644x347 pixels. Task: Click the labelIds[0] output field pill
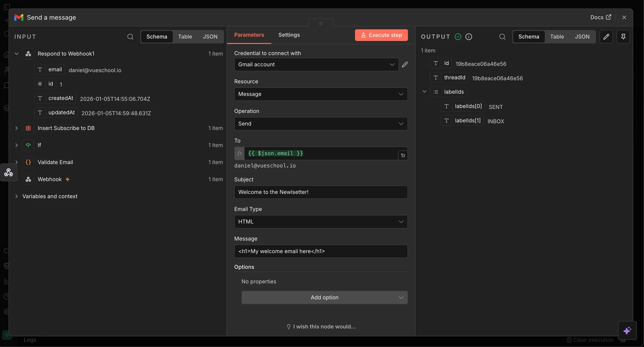pos(463,106)
